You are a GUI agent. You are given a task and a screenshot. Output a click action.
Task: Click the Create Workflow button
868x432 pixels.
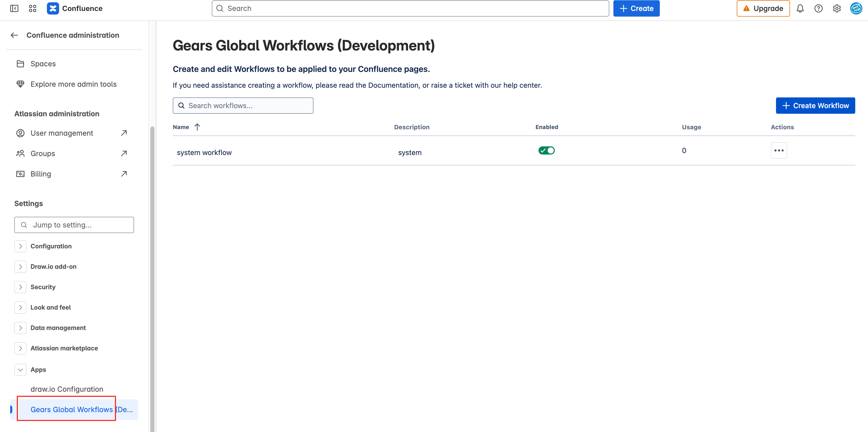coord(815,106)
